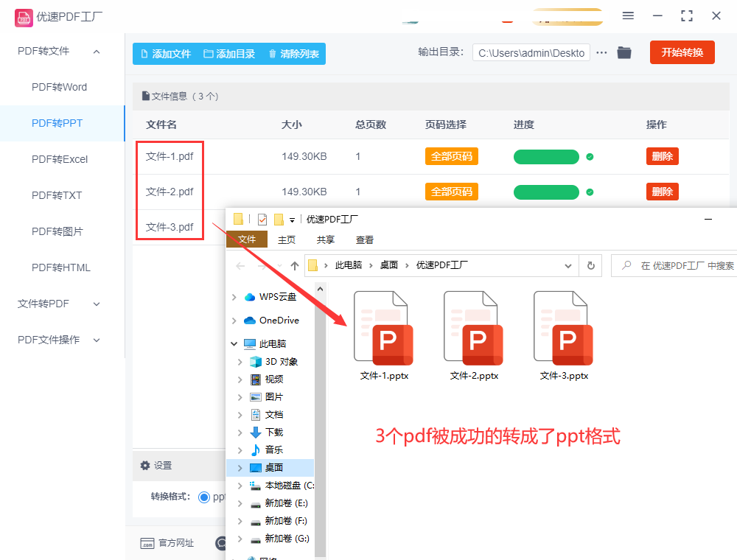Click the 视频 film icon

point(256,379)
